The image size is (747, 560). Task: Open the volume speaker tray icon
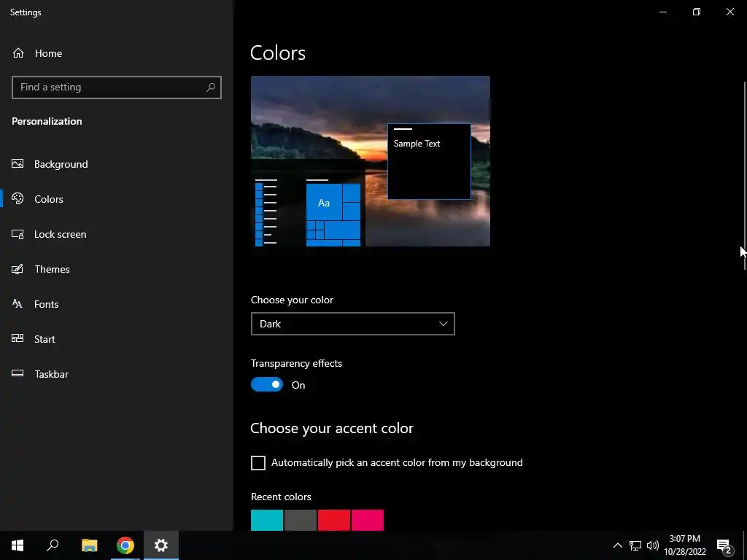tap(653, 545)
